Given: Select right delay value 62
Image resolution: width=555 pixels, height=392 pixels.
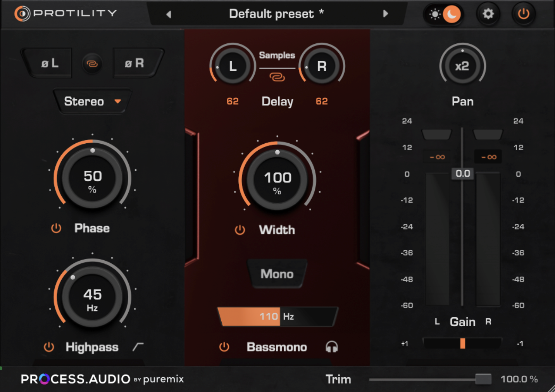Looking at the screenshot, I should [x=322, y=101].
